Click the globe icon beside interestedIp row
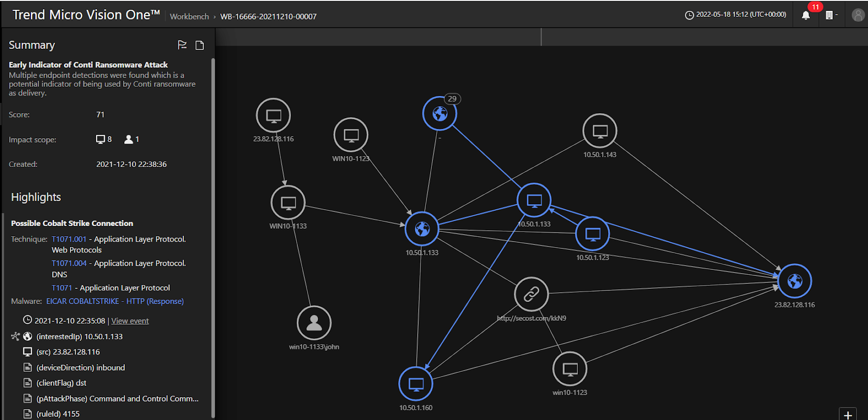The height and width of the screenshot is (420, 868). click(x=28, y=337)
